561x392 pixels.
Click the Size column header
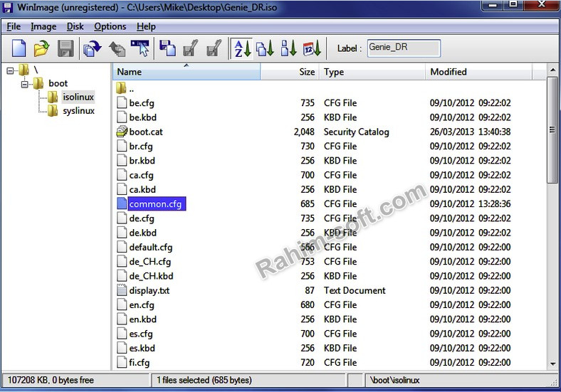[290, 72]
